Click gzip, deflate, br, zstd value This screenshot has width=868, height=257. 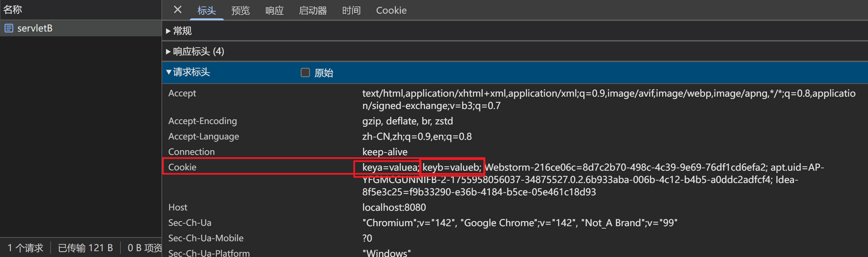407,121
